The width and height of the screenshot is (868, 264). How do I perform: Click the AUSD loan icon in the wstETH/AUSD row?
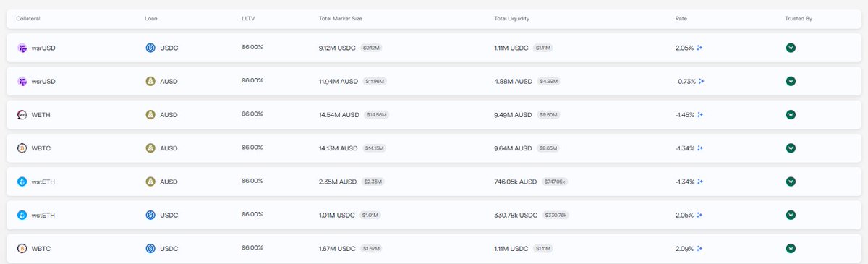click(150, 182)
